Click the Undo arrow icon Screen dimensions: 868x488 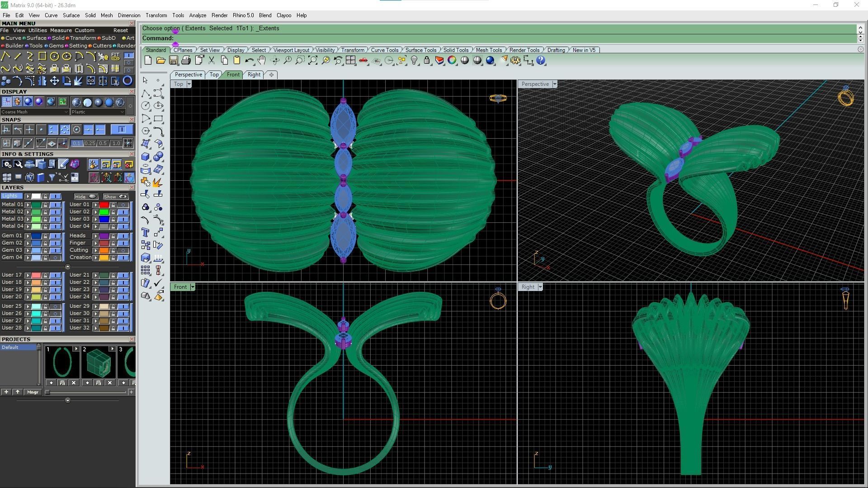click(x=249, y=61)
